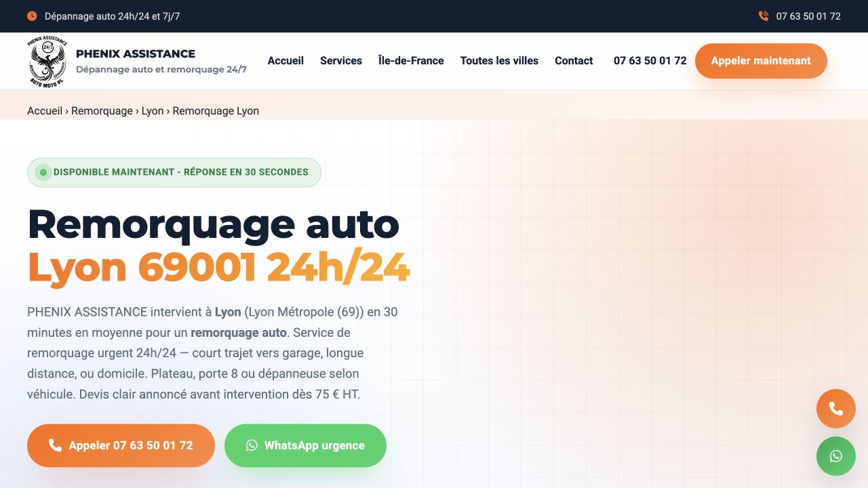The width and height of the screenshot is (868, 488).
Task: Click the phone icon in the top bar
Action: click(764, 16)
